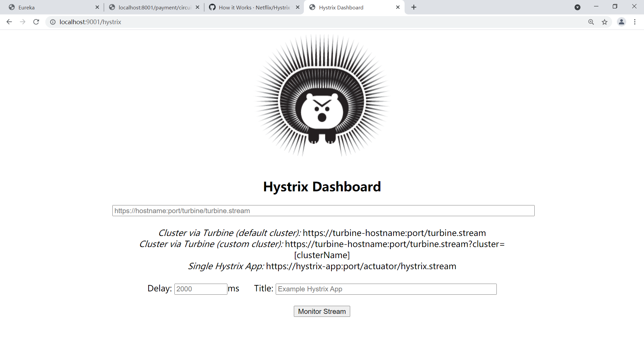The width and height of the screenshot is (644, 338).
Task: Click the text 'Cluster via Turbine (custom cluster):'
Action: coord(211,244)
